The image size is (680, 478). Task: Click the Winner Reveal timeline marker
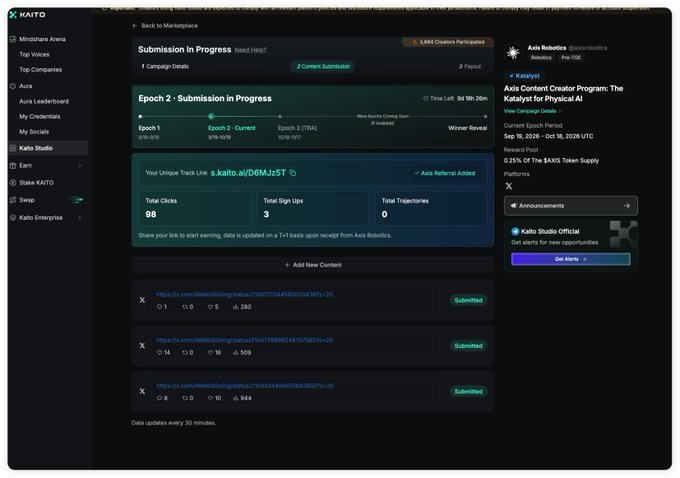pyautogui.click(x=485, y=116)
